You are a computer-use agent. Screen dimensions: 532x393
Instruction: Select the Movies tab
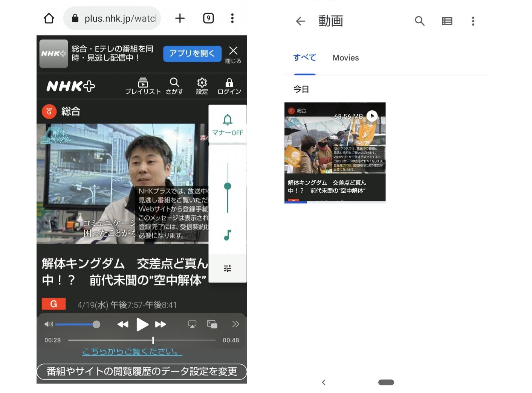pyautogui.click(x=345, y=58)
